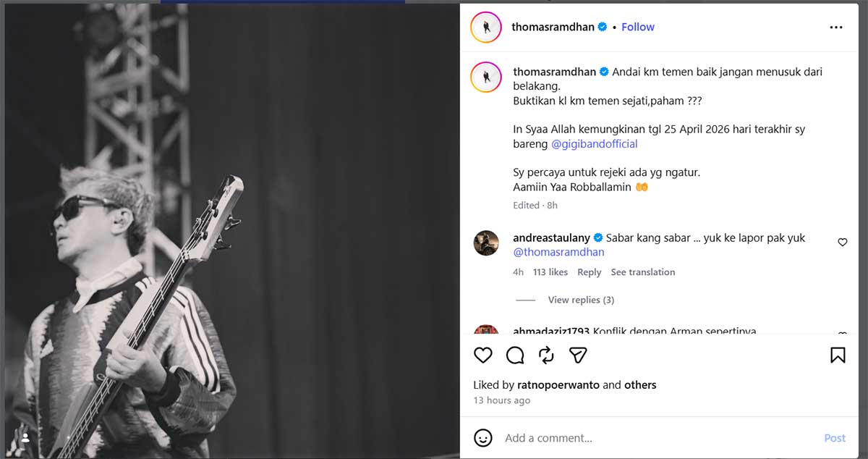Click andreastaulany's verified checkmark
This screenshot has height=459, width=868.
click(598, 237)
